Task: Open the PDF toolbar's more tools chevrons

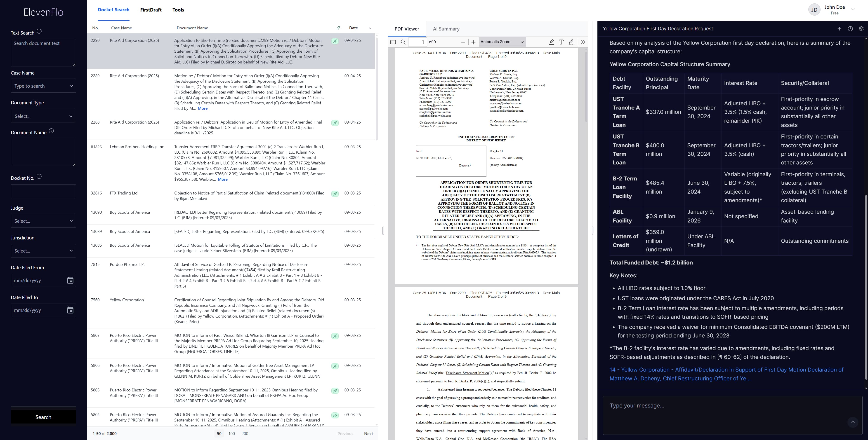Action: (x=583, y=42)
